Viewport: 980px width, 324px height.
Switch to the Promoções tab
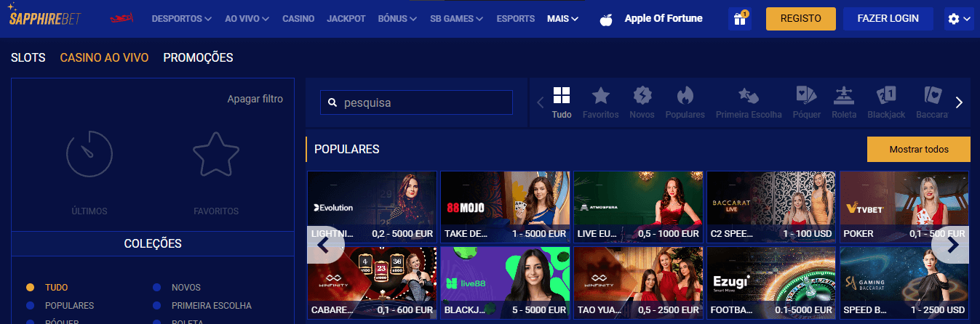click(x=198, y=57)
